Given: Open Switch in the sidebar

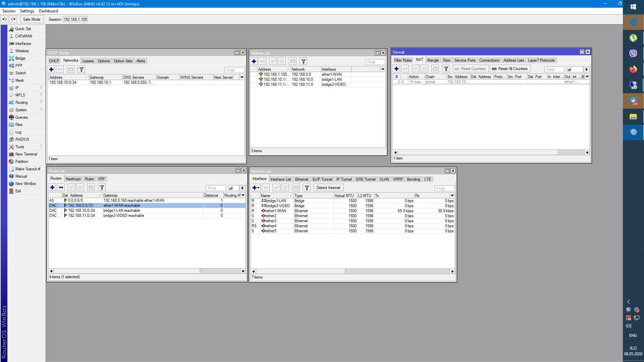Looking at the screenshot, I should tap(20, 73).
